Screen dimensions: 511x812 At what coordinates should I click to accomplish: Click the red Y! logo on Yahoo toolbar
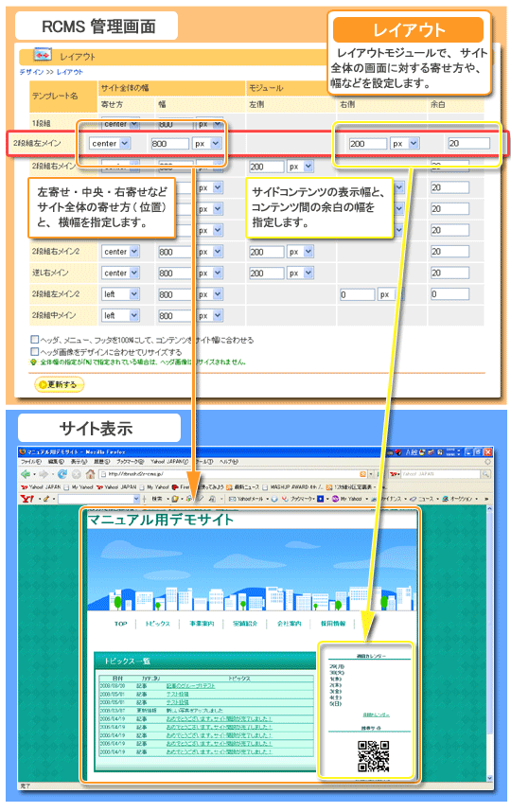coord(26,499)
